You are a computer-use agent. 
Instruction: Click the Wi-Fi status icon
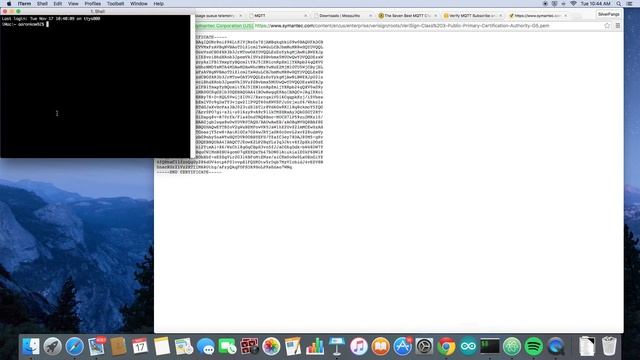[573, 4]
